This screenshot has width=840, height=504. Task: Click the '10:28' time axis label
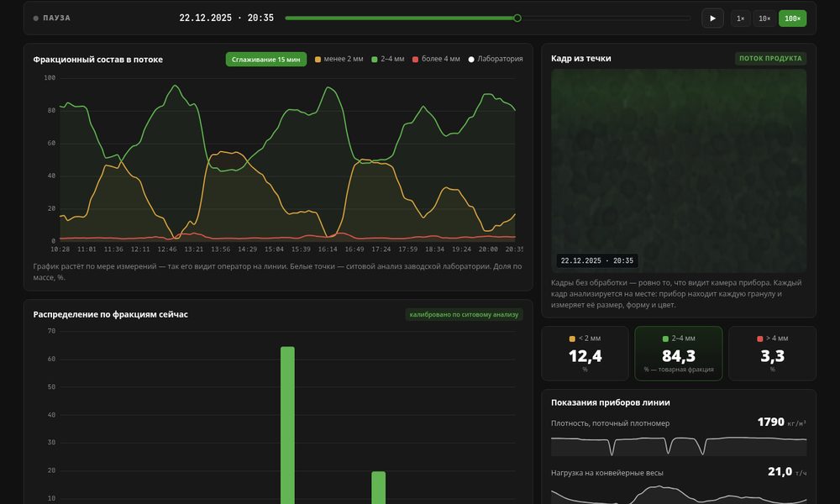click(60, 249)
